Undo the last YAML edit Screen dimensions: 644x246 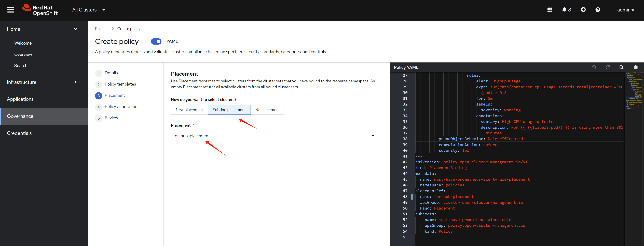[x=594, y=67]
